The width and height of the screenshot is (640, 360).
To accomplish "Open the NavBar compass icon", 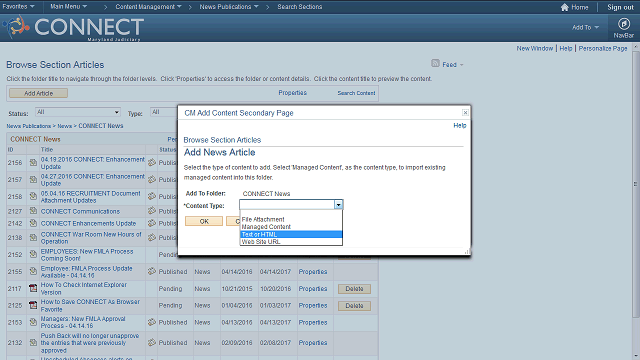I will coord(623,24).
